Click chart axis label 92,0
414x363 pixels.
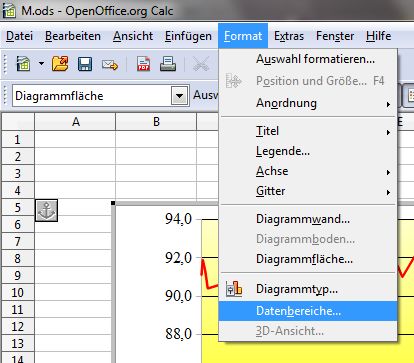point(179,258)
